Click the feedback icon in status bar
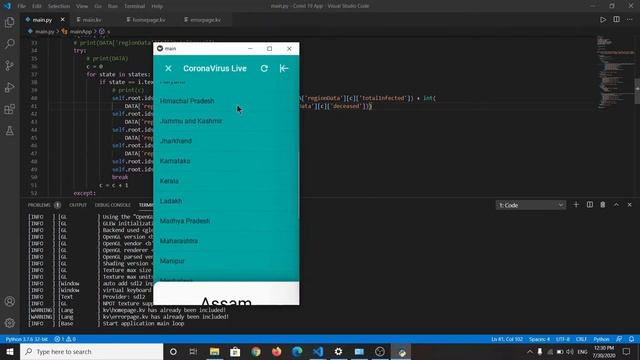The height and width of the screenshot is (360, 640). (619, 339)
